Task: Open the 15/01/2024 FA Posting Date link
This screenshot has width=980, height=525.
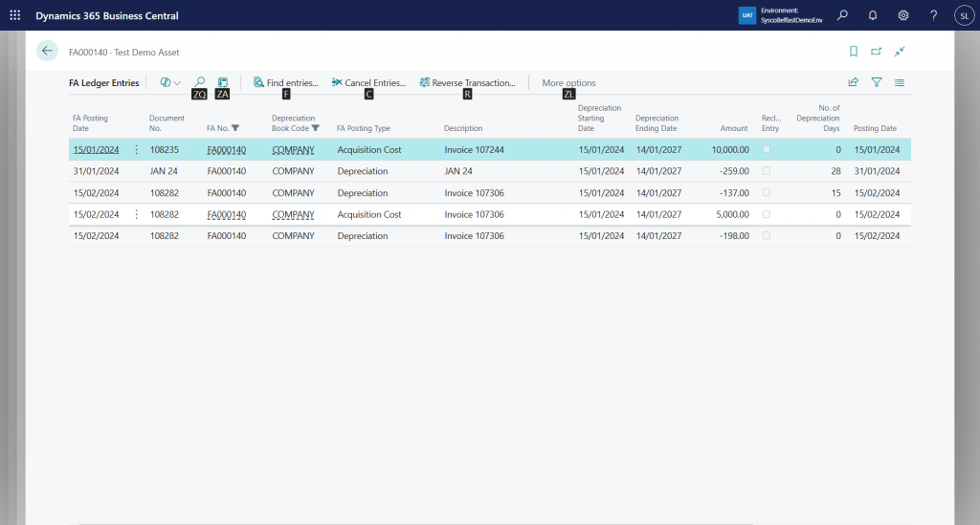Action: [96, 150]
